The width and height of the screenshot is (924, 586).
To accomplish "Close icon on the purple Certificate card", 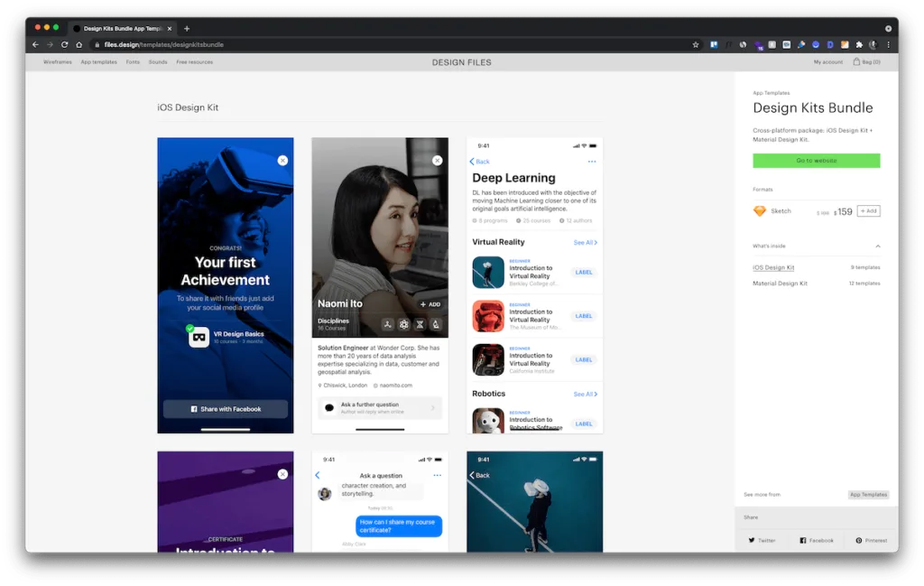I will [x=282, y=474].
